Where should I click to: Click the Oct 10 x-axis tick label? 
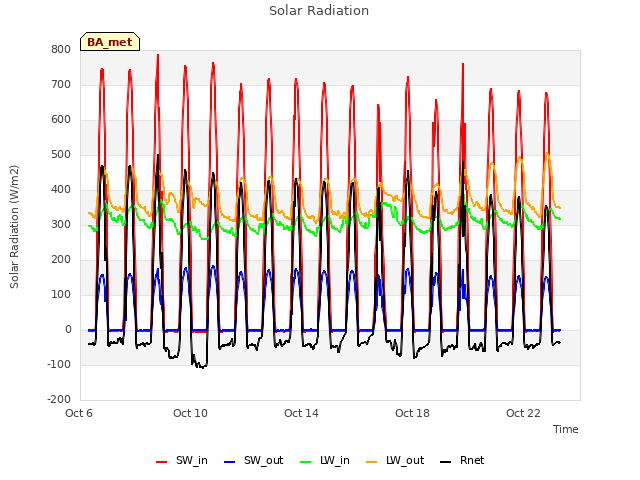(x=190, y=413)
